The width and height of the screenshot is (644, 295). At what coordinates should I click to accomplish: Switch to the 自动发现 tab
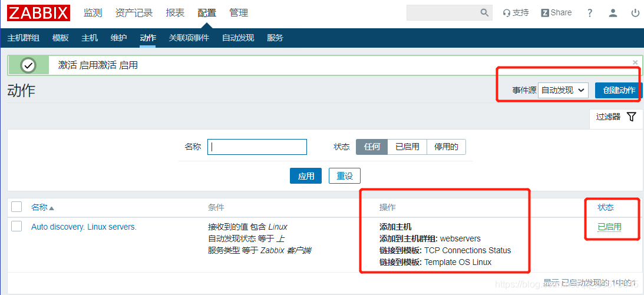pyautogui.click(x=238, y=38)
